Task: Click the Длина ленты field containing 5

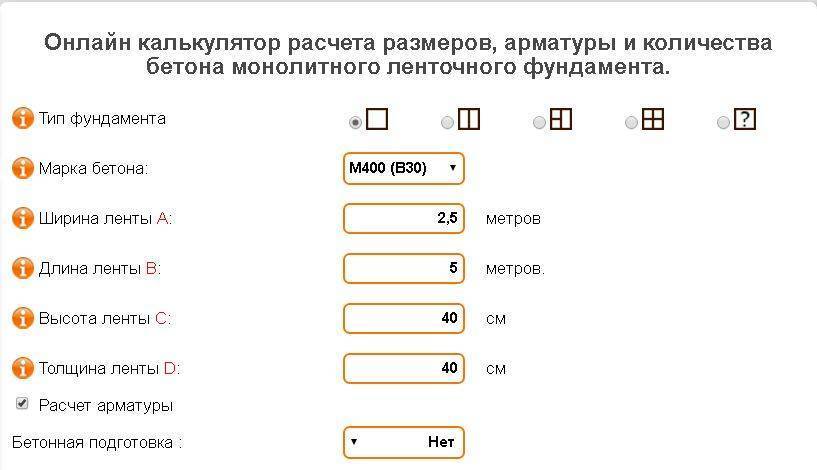Action: (x=403, y=268)
